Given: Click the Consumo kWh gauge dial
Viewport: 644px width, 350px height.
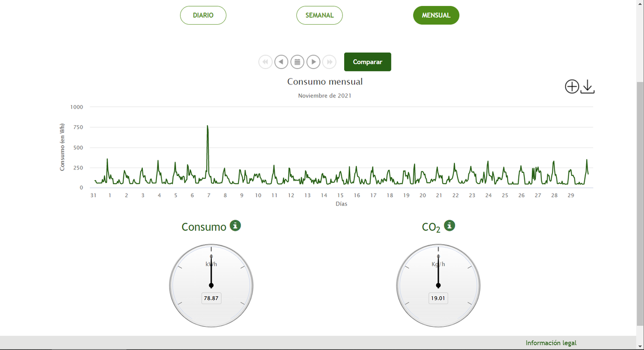Looking at the screenshot, I should (x=211, y=286).
